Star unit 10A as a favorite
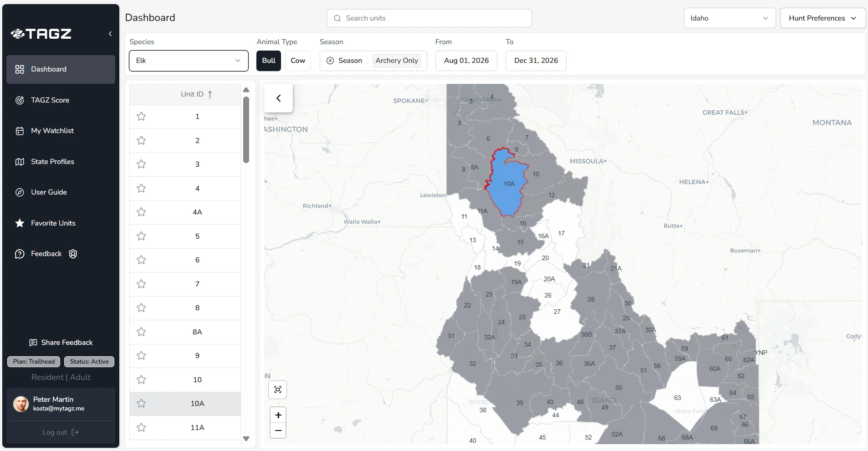Screen dimensions: 868x451 [x=141, y=404]
